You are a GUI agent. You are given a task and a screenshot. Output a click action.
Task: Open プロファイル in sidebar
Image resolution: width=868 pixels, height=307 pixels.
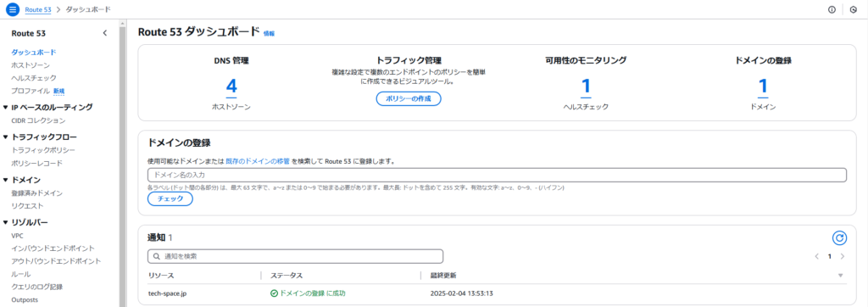click(31, 91)
